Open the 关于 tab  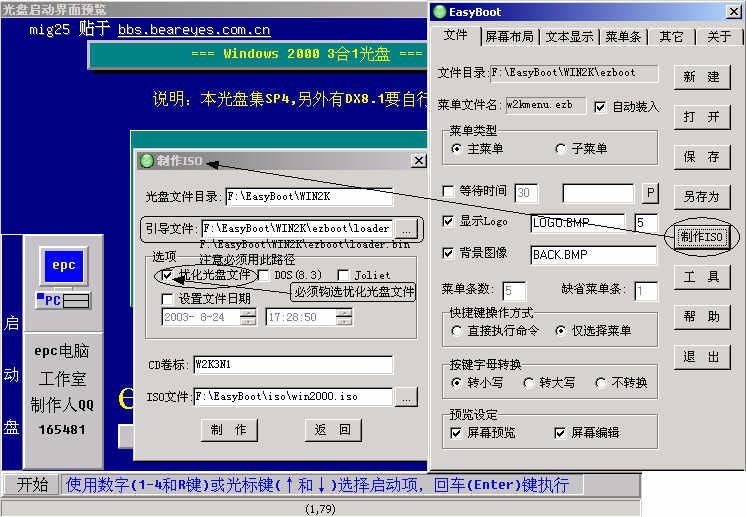(719, 36)
